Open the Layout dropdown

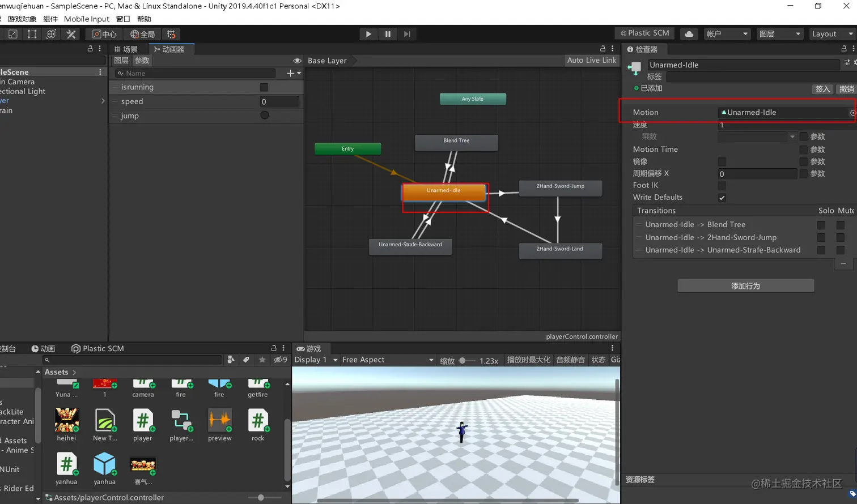point(832,34)
